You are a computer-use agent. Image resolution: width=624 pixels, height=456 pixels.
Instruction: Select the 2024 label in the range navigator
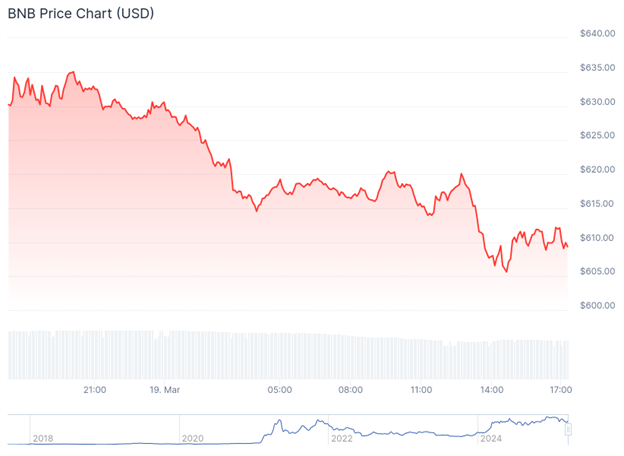click(491, 438)
